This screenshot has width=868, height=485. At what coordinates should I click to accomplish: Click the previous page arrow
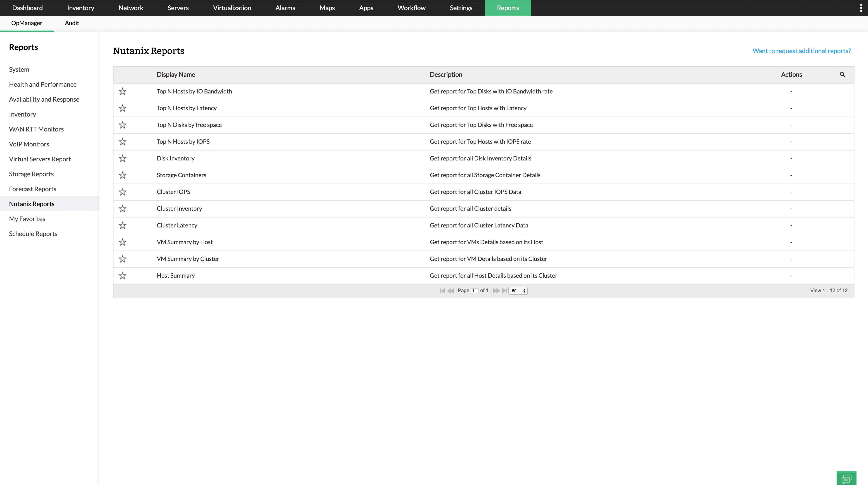pos(451,291)
